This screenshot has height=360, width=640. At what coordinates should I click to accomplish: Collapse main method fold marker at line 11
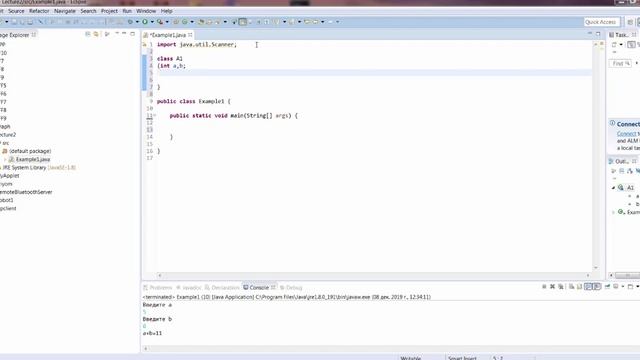pos(155,116)
